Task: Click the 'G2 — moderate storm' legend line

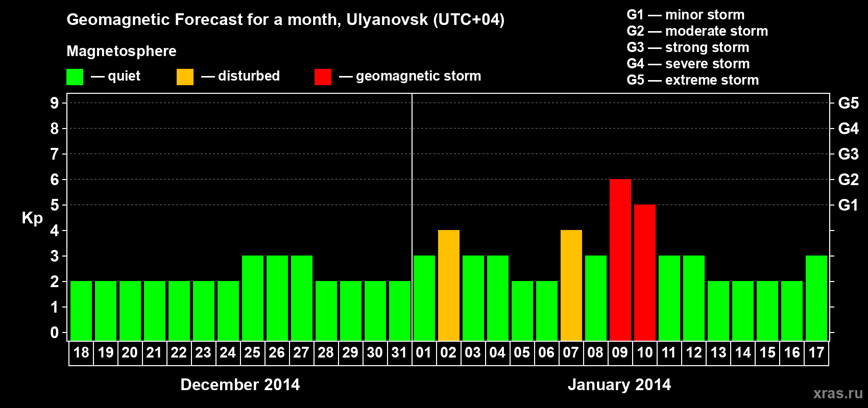Action: tap(697, 31)
